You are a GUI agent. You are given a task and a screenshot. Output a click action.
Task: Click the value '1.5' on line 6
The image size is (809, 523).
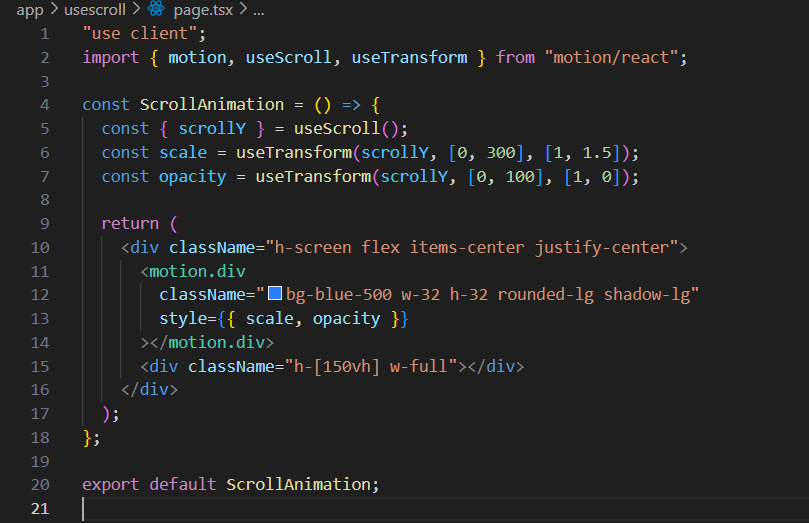tap(597, 153)
